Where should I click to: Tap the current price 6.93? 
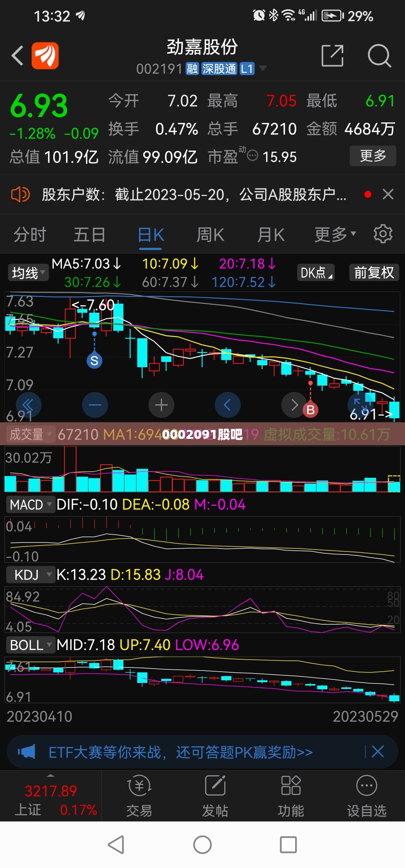coord(39,106)
